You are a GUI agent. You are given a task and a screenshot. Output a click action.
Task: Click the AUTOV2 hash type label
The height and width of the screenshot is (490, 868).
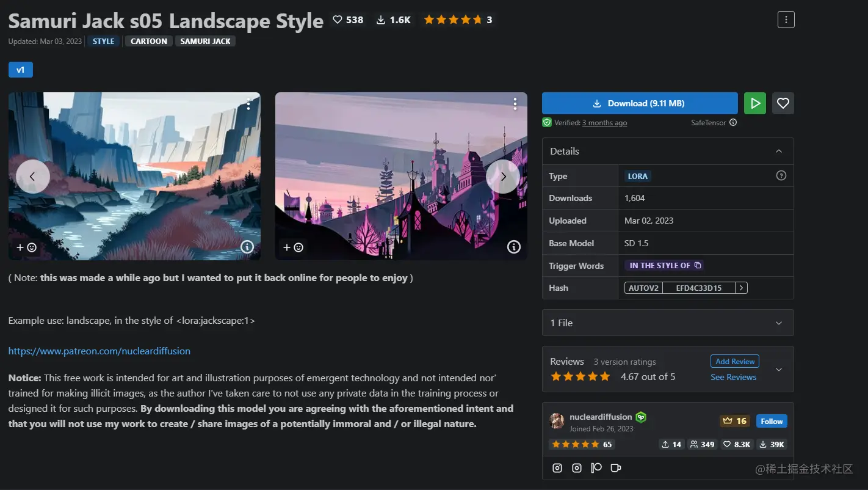644,288
